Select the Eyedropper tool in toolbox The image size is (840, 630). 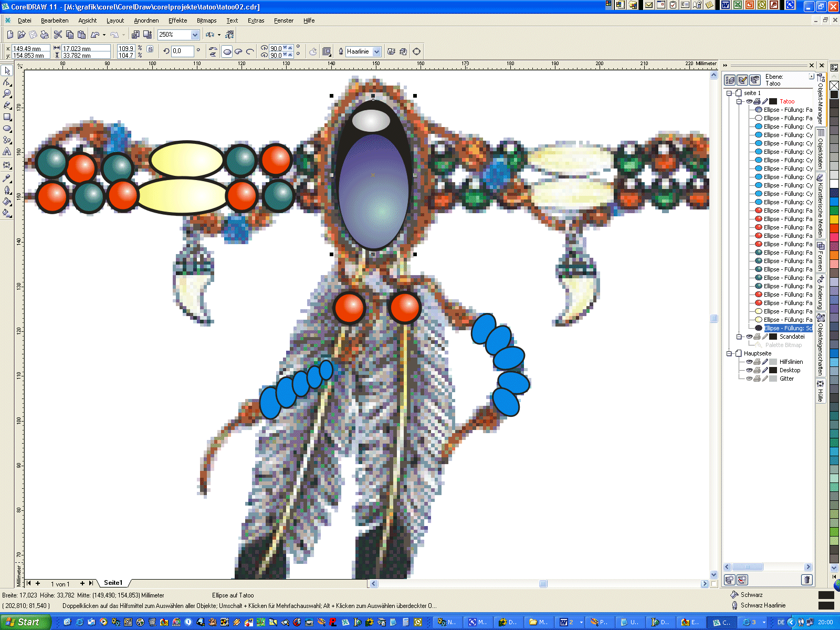pos(7,178)
